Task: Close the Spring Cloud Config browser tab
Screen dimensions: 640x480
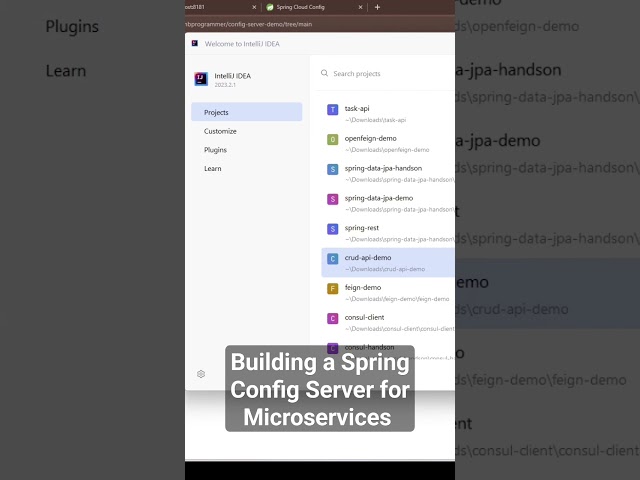Action: (360, 7)
